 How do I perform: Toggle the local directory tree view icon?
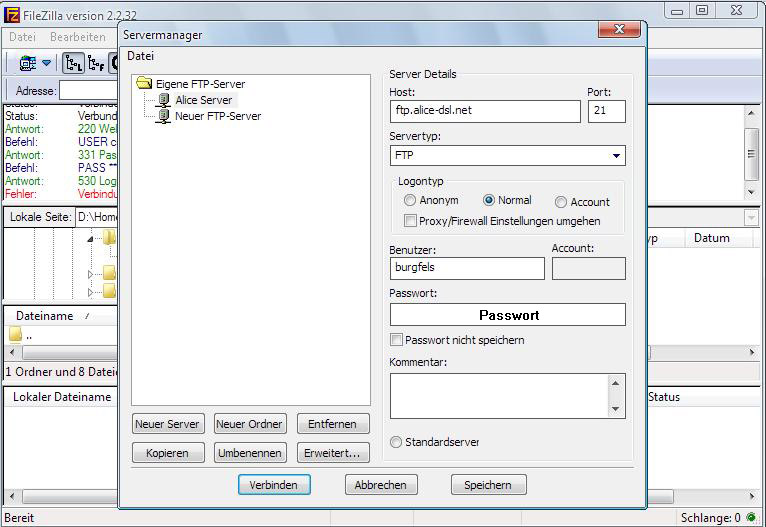(x=73, y=63)
